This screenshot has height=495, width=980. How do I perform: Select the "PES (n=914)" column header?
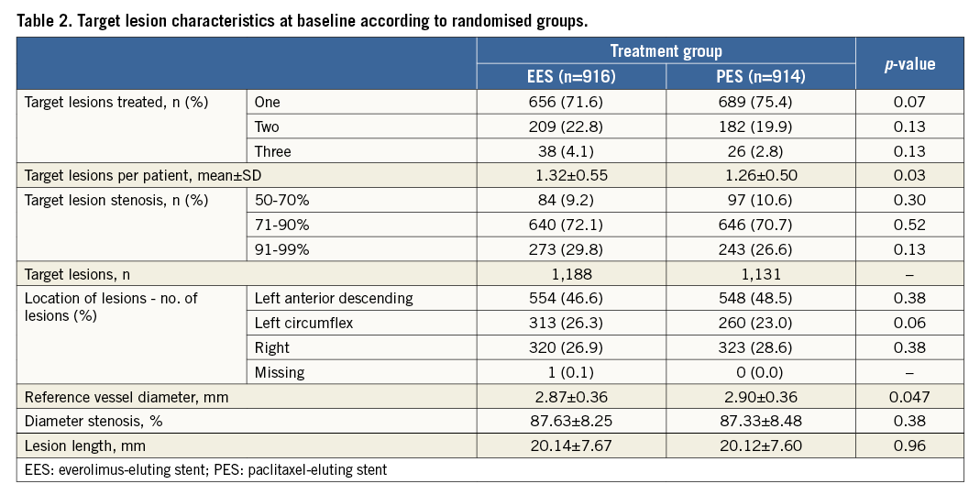click(760, 76)
